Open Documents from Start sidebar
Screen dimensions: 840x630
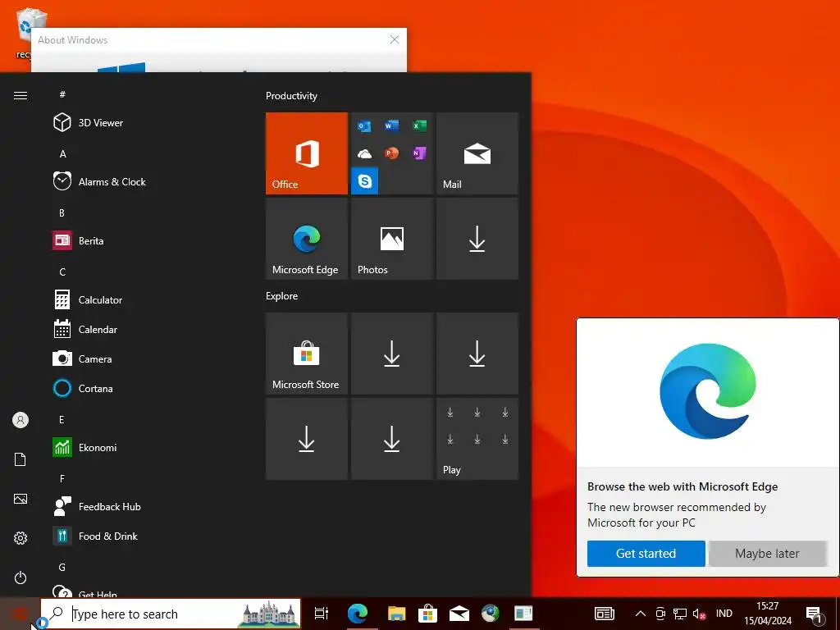point(21,459)
